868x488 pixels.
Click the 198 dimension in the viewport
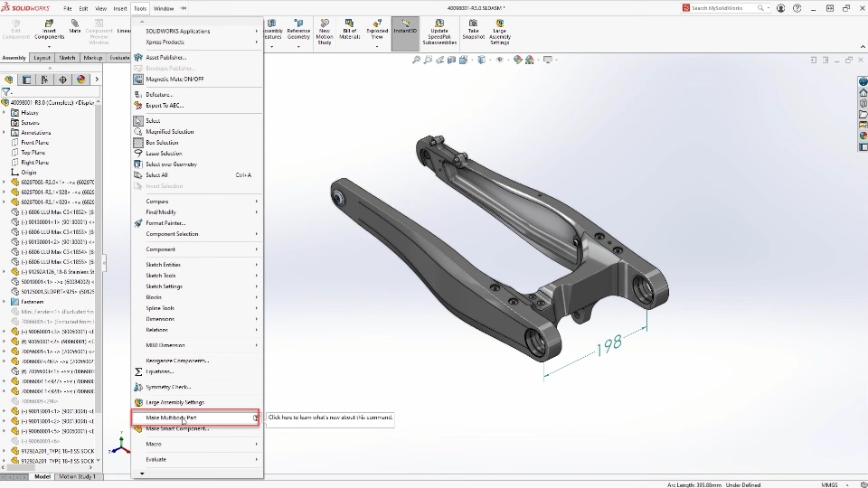point(609,345)
